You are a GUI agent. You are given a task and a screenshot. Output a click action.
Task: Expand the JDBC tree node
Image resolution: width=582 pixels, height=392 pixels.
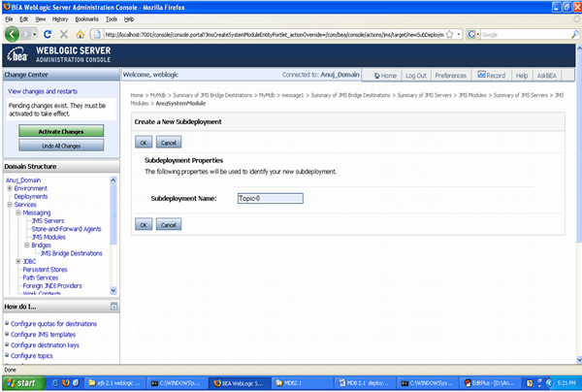coord(18,261)
